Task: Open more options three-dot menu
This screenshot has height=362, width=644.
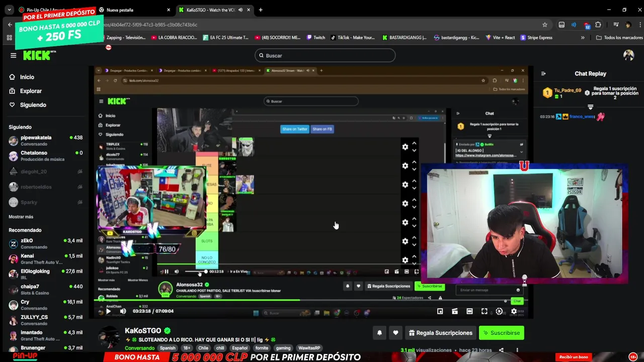Action: coord(517,350)
